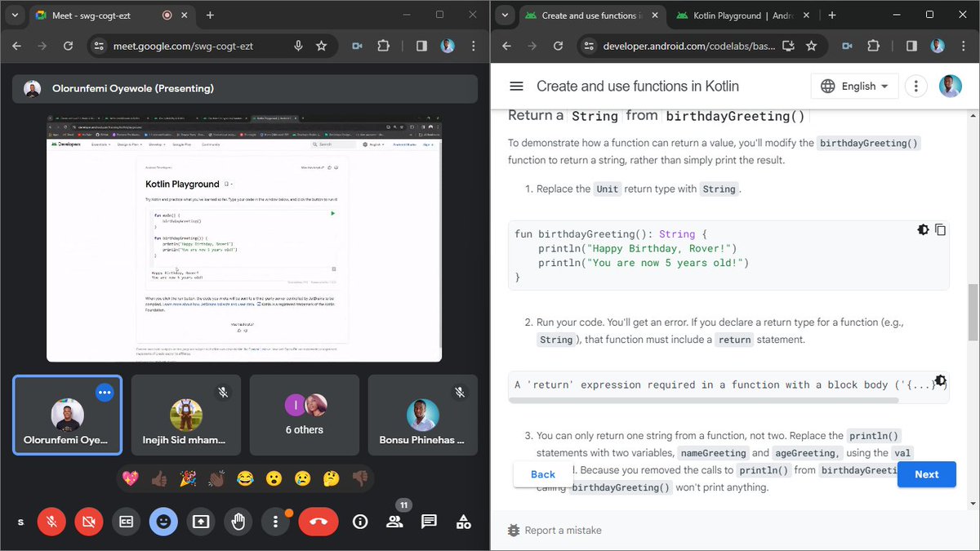
Task: Go to the Next codelab step
Action: click(927, 474)
